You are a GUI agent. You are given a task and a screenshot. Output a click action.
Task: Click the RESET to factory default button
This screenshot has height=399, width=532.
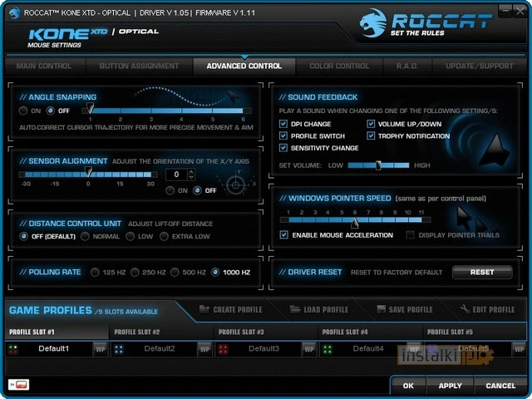pyautogui.click(x=482, y=272)
